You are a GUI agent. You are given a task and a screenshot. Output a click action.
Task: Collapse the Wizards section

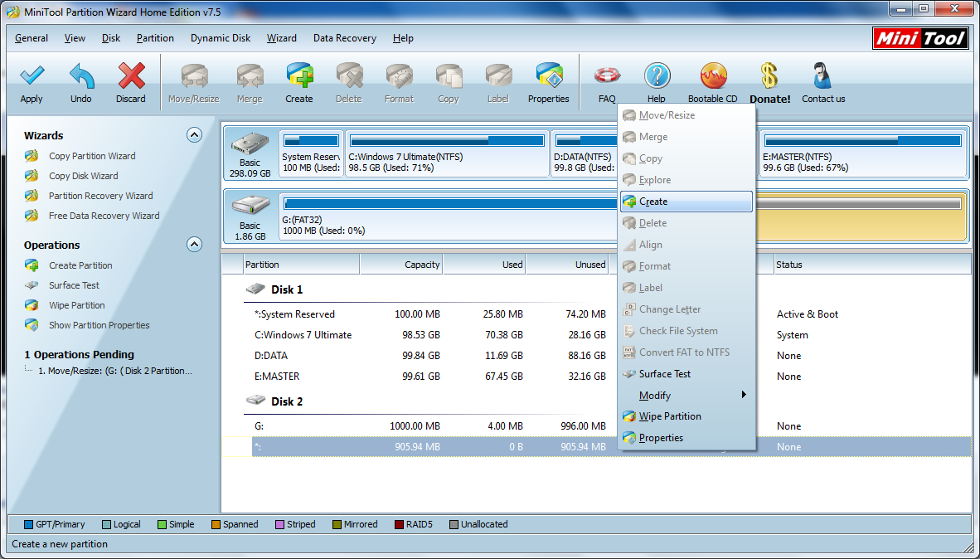194,135
